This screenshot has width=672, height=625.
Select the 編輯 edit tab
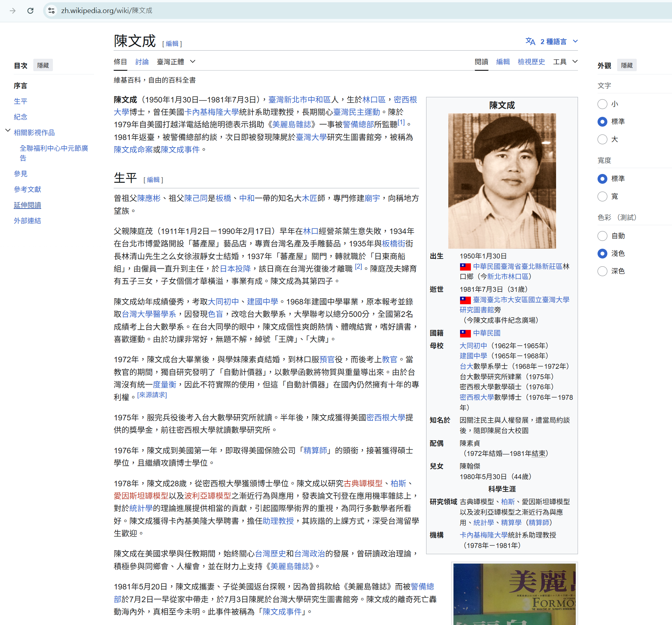click(503, 62)
